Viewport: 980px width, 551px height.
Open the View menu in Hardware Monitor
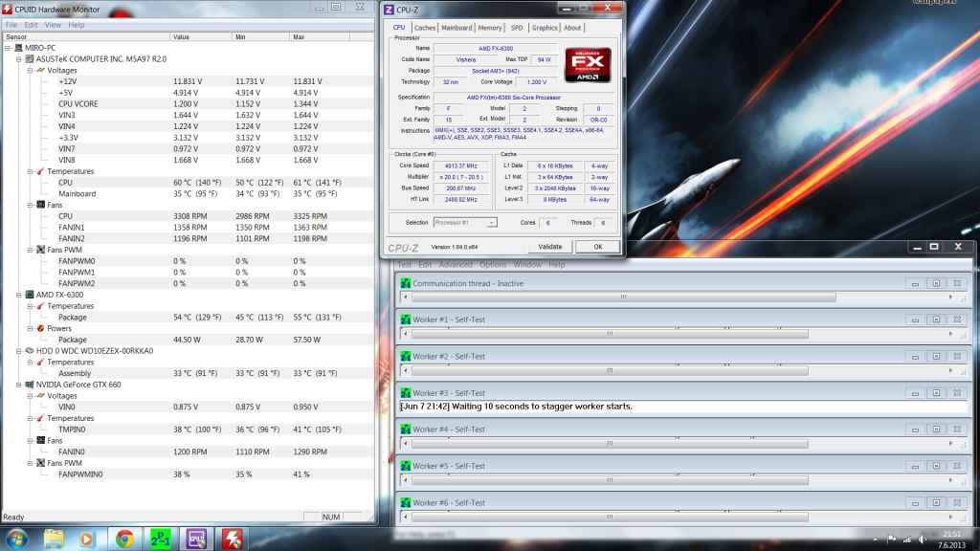(53, 25)
